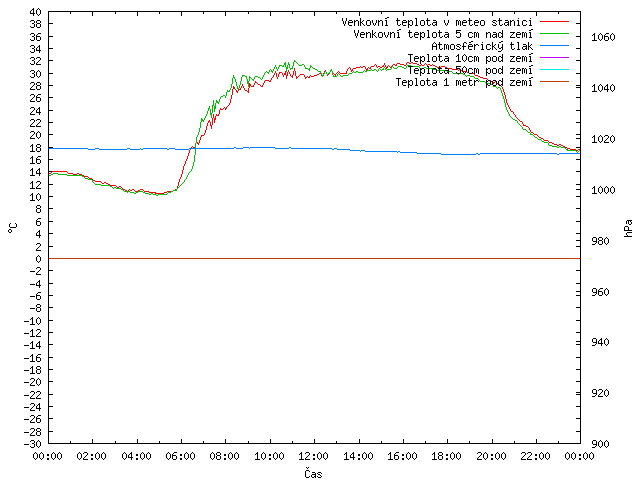The image size is (640, 480).
Task: Click red legend line sample for meteo station
Action: click(x=554, y=21)
